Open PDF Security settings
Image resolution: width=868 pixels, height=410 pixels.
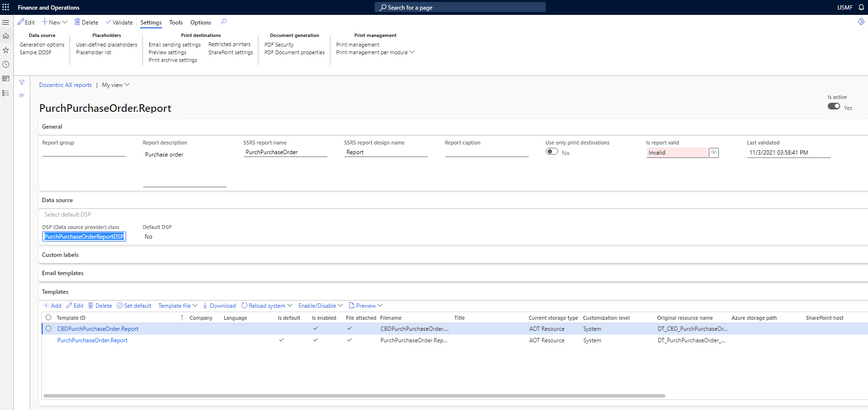pyautogui.click(x=279, y=45)
